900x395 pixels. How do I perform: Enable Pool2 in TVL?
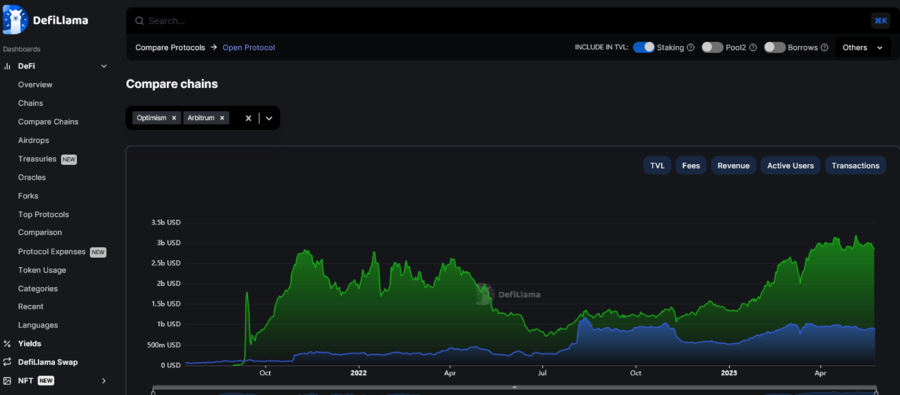(712, 48)
